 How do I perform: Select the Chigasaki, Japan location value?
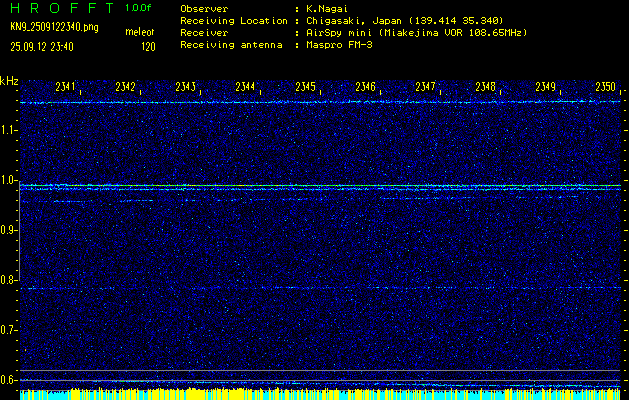[404, 20]
